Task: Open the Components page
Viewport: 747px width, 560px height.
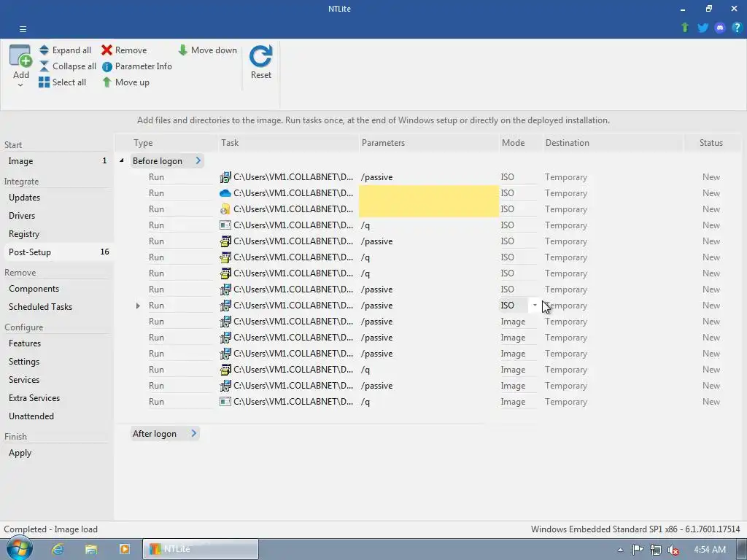Action: 57,289
